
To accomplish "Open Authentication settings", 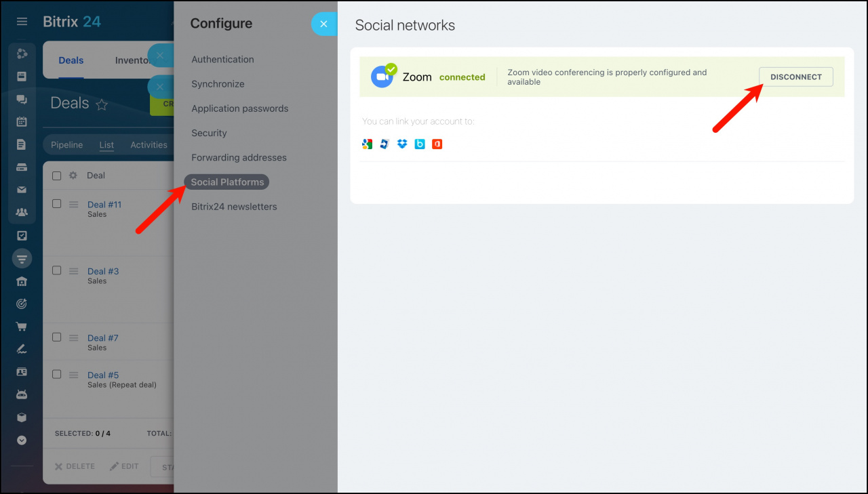I will pyautogui.click(x=222, y=60).
